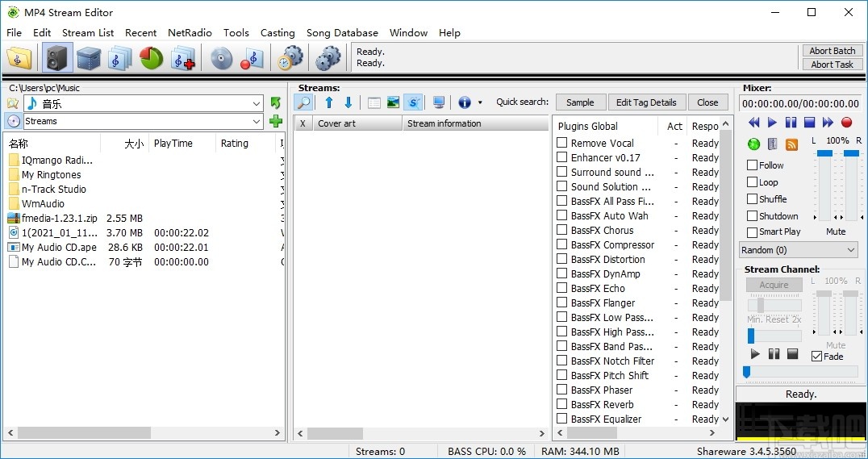Open the Song Database menu
The height and width of the screenshot is (459, 868).
coord(342,32)
